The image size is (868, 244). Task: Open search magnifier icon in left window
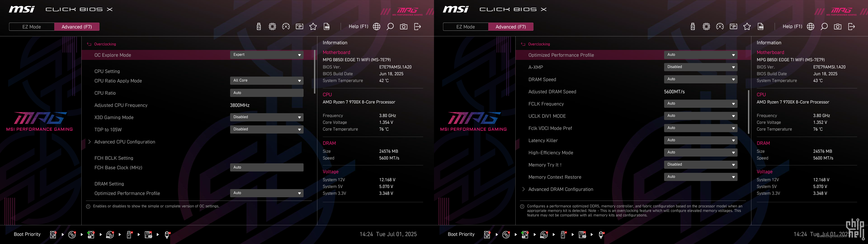[390, 27]
